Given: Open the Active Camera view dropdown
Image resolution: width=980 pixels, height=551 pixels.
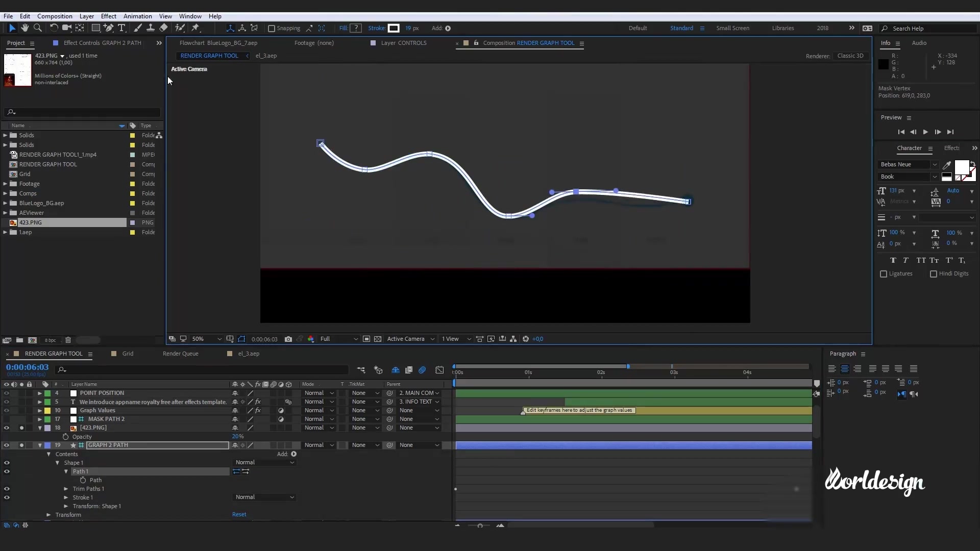Looking at the screenshot, I should point(410,339).
